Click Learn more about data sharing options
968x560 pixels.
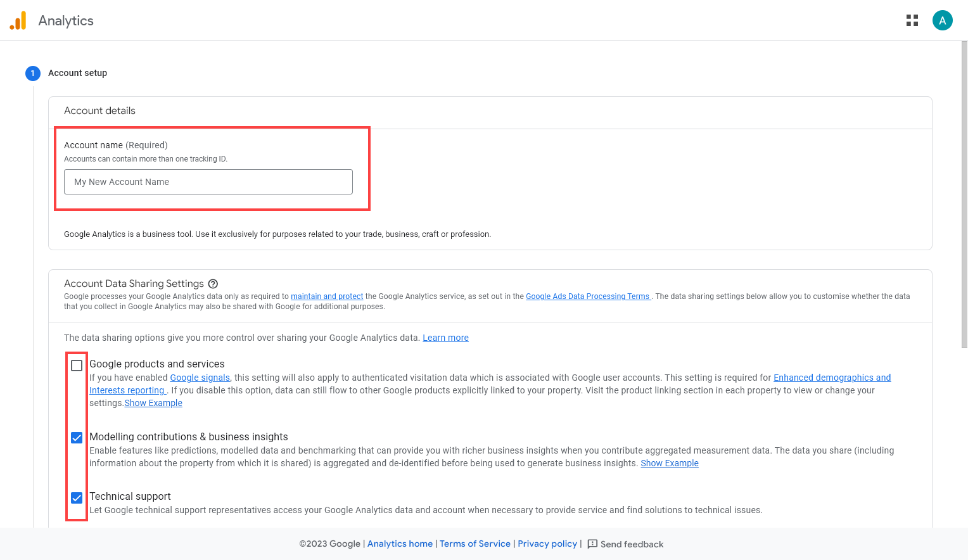click(x=445, y=338)
